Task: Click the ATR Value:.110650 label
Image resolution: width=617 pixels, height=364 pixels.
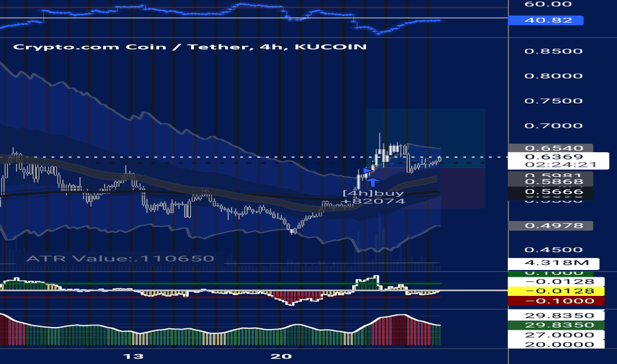Action: point(120,259)
